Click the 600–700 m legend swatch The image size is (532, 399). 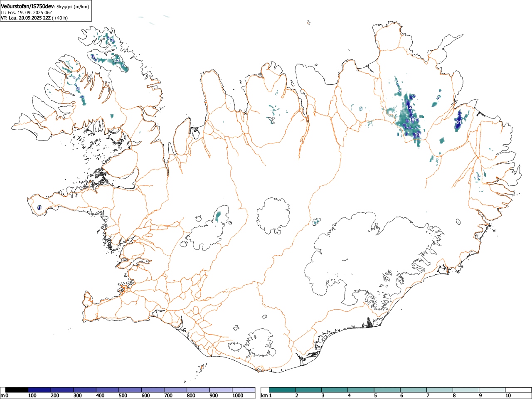pyautogui.click(x=153, y=390)
